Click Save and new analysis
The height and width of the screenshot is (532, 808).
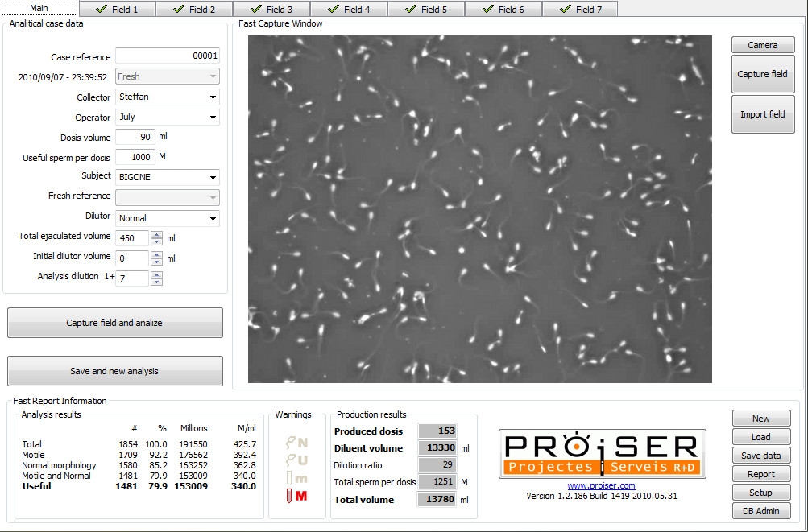pos(115,371)
